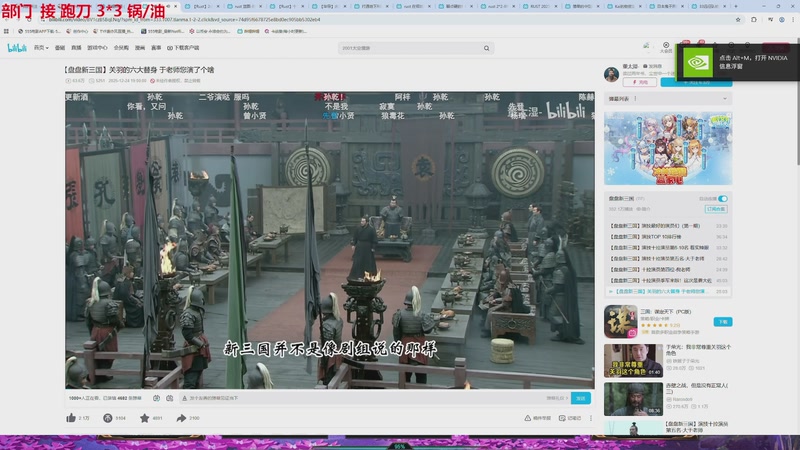The image size is (800, 450).
Task: Open the 番剧 navigation item
Action: 60,47
